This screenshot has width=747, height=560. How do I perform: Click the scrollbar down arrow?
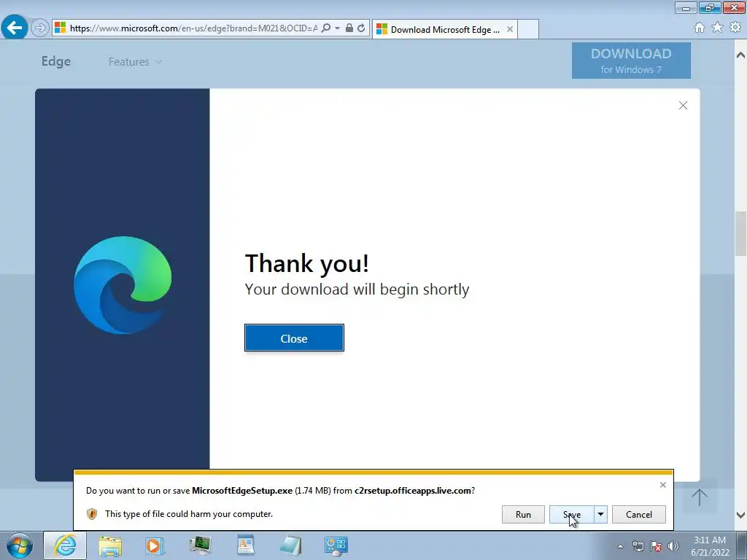(740, 516)
